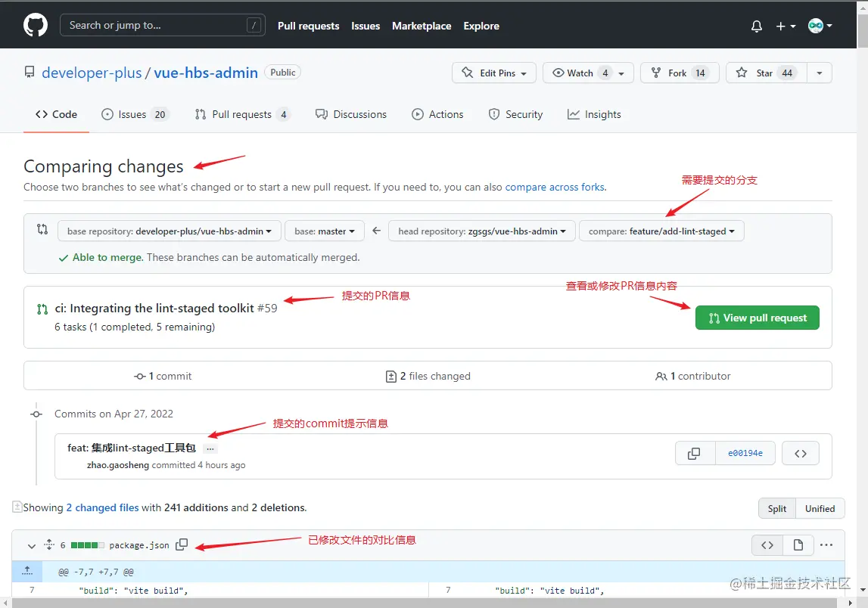
Task: Select the Code tab
Action: click(x=56, y=114)
